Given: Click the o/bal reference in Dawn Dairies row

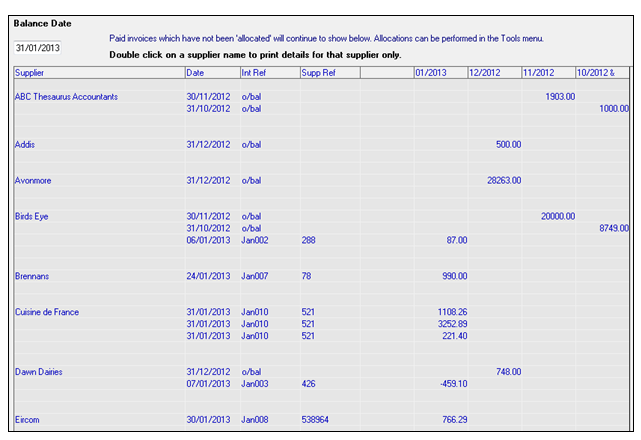Looking at the screenshot, I should click(x=251, y=372).
